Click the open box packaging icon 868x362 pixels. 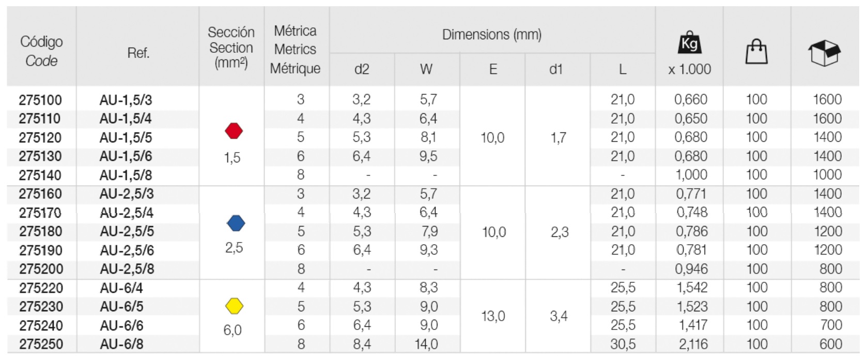(x=824, y=53)
